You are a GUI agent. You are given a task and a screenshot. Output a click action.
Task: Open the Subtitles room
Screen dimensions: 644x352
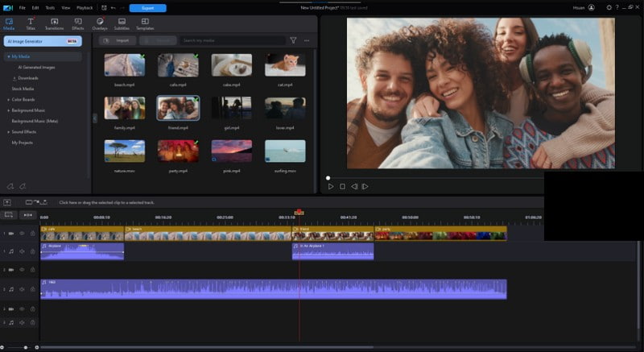(x=122, y=23)
